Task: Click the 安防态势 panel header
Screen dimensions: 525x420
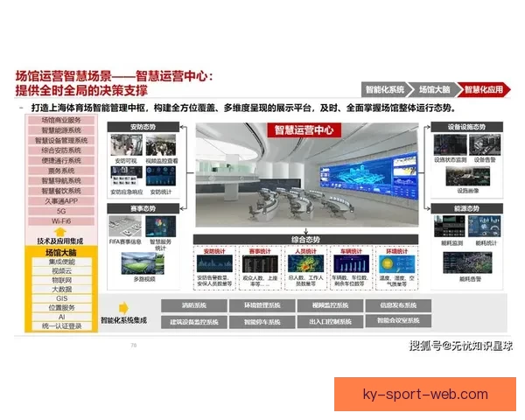Action: (143, 127)
